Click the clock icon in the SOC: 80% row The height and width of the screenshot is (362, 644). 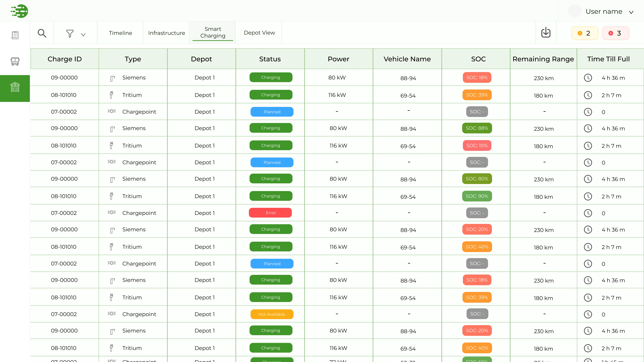click(588, 179)
